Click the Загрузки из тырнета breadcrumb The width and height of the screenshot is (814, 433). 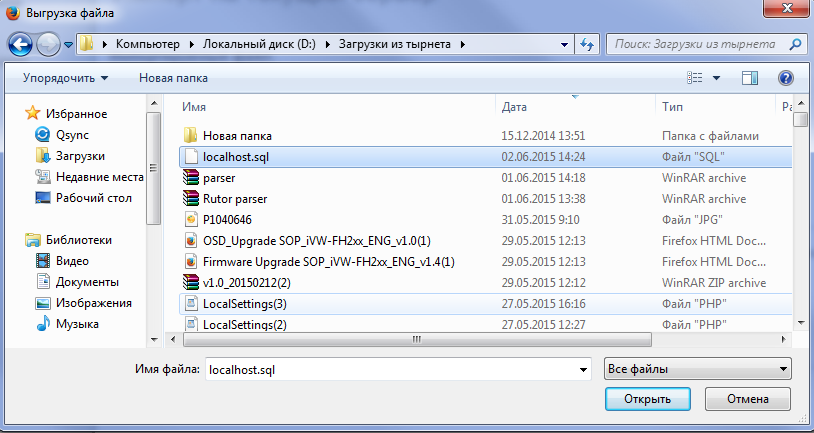(x=395, y=44)
